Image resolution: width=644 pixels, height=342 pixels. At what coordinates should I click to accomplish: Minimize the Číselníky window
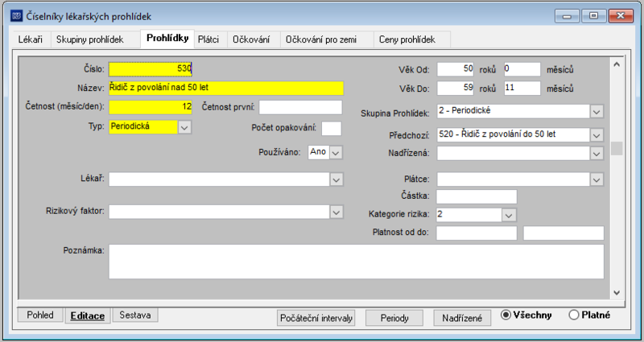pyautogui.click(x=568, y=16)
